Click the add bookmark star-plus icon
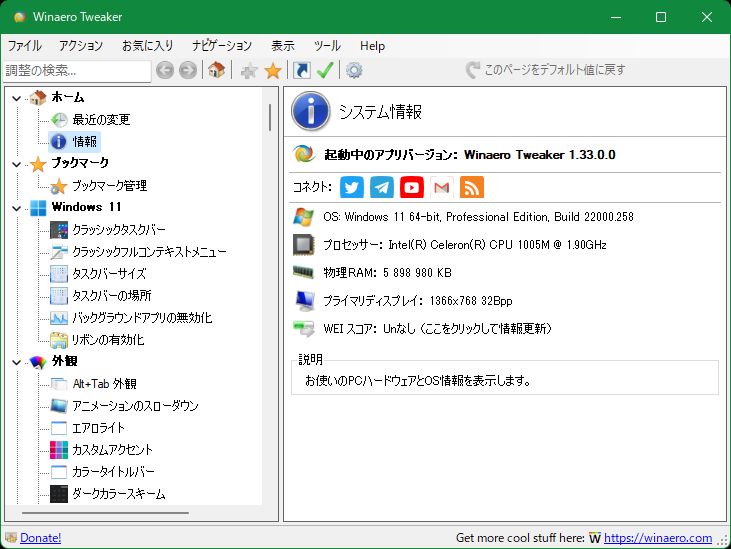This screenshot has height=549, width=731. [x=249, y=71]
